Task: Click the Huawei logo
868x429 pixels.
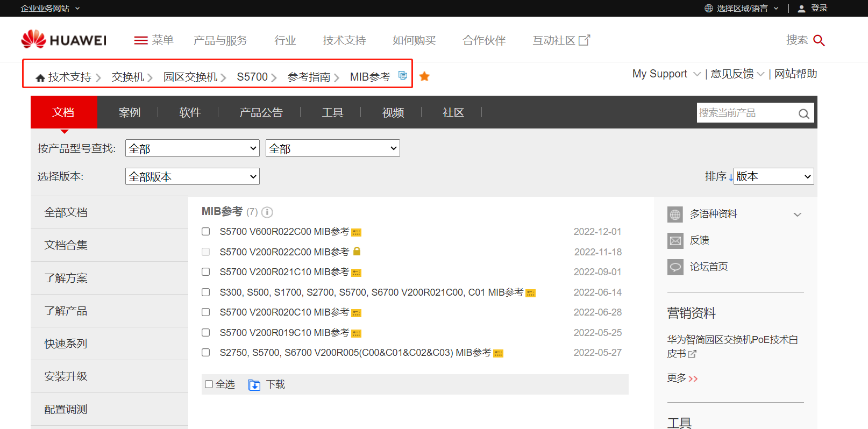Action: [64, 40]
